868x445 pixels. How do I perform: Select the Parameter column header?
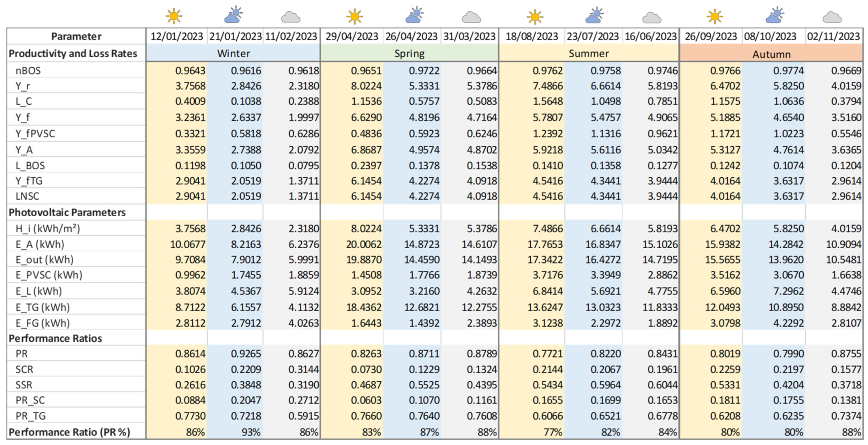[76, 36]
